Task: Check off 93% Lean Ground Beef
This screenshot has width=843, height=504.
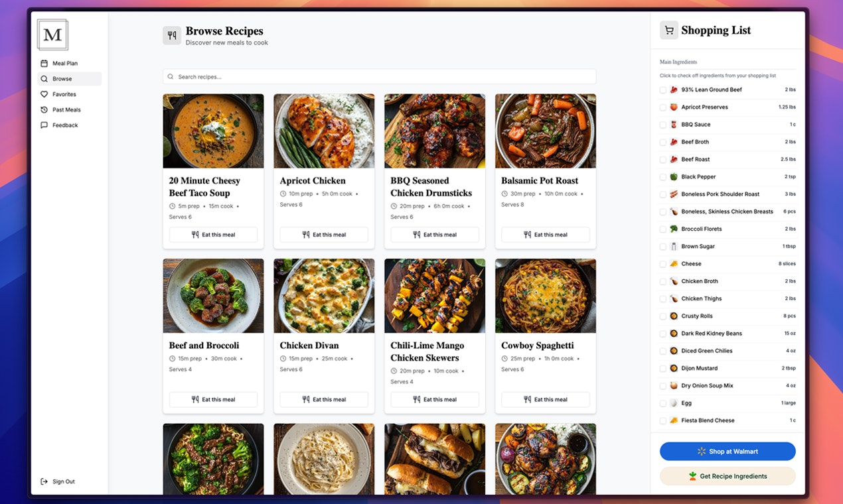Action: (663, 90)
